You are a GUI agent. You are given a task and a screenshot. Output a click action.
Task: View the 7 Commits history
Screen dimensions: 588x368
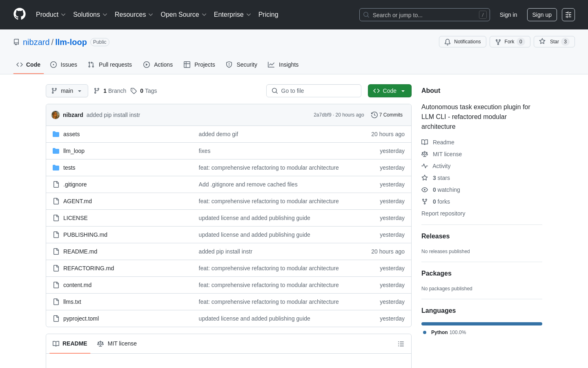click(x=387, y=115)
